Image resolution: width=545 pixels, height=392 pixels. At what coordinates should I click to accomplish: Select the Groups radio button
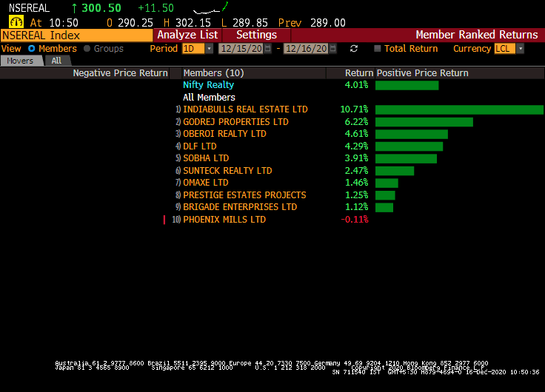(87, 49)
